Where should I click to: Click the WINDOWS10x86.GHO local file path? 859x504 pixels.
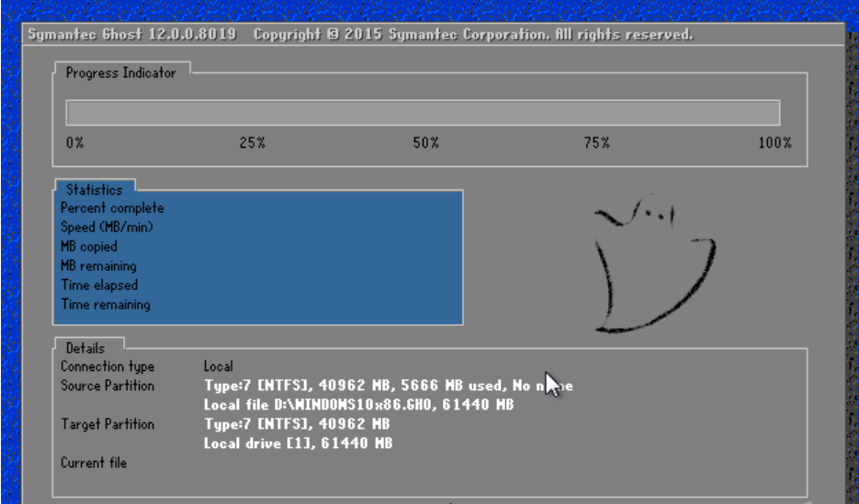point(358,405)
